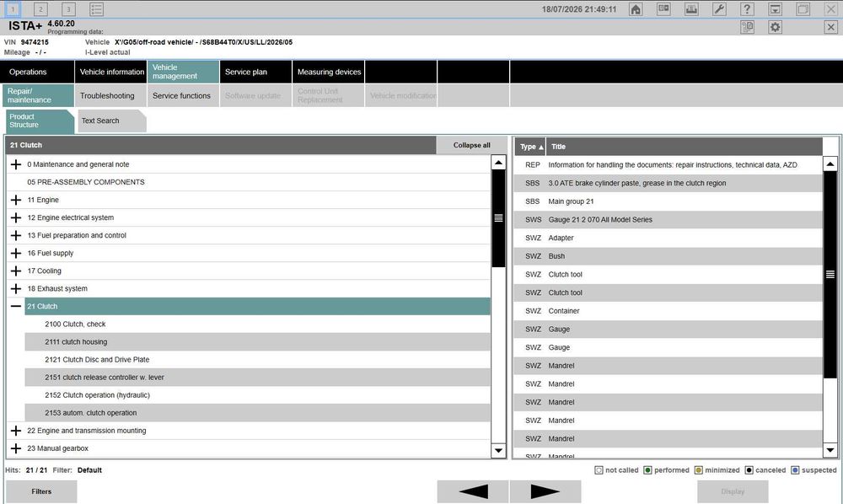Select 2121 Clutch Disc and Drive Plate

tap(257, 360)
